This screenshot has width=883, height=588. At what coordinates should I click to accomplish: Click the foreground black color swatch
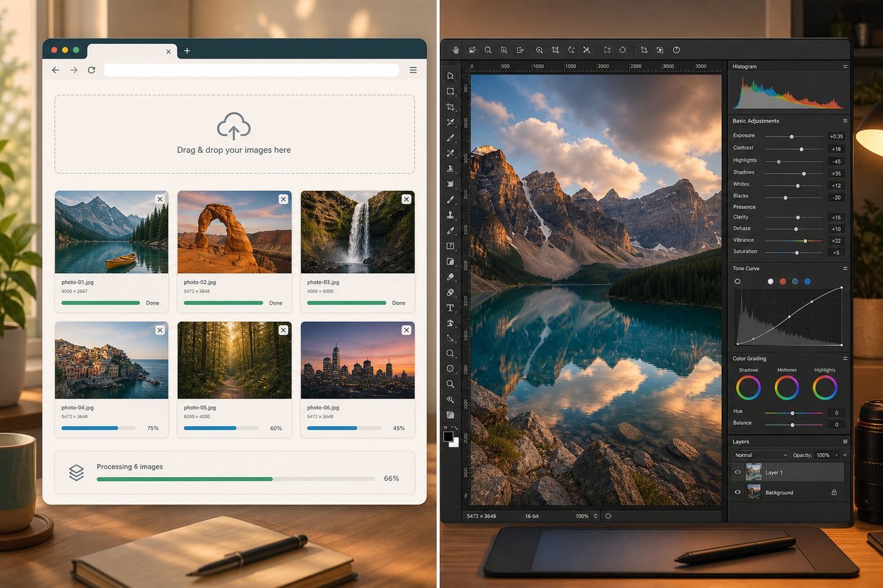point(448,436)
